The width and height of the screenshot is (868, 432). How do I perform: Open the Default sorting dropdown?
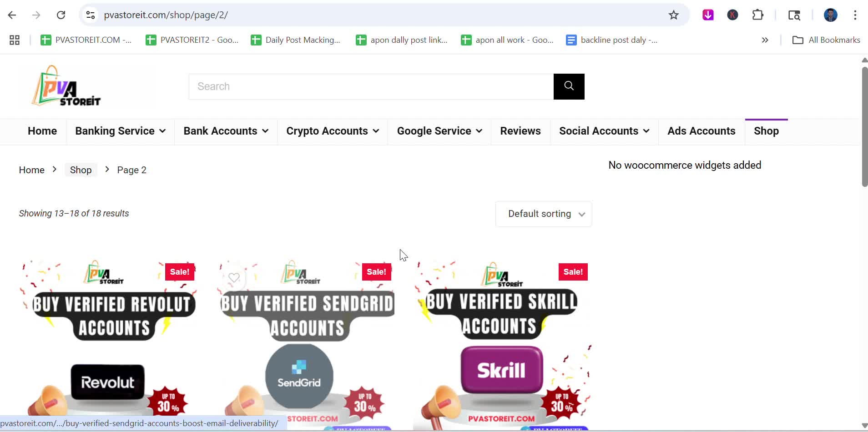pos(544,214)
